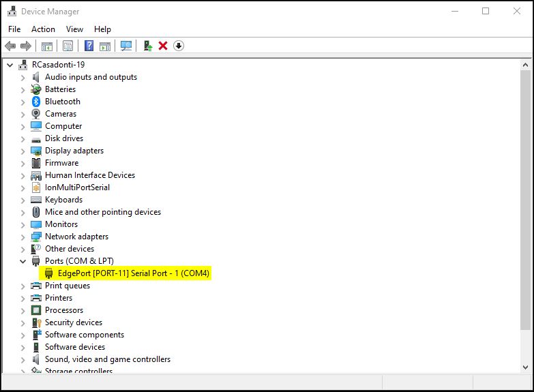The height and width of the screenshot is (392, 534).
Task: Toggle the console tree pane icon
Action: (x=47, y=46)
